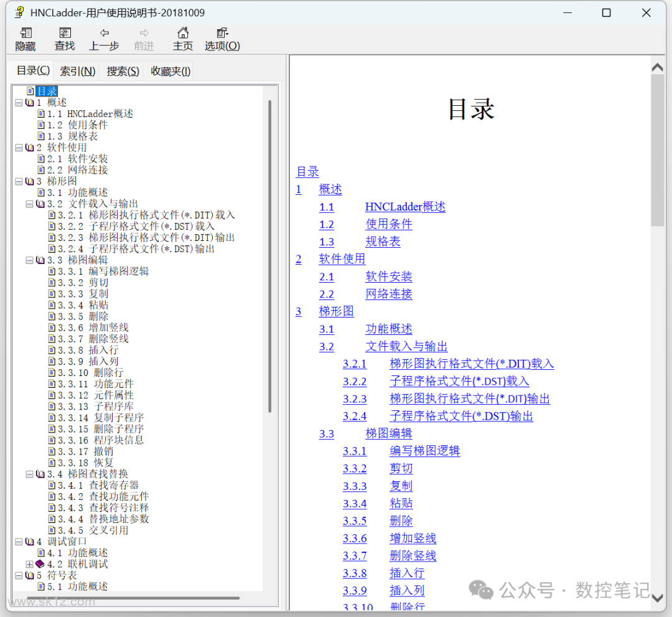Click the Hide (隐藏) toolbar icon
The height and width of the screenshot is (617, 672).
pyautogui.click(x=26, y=33)
